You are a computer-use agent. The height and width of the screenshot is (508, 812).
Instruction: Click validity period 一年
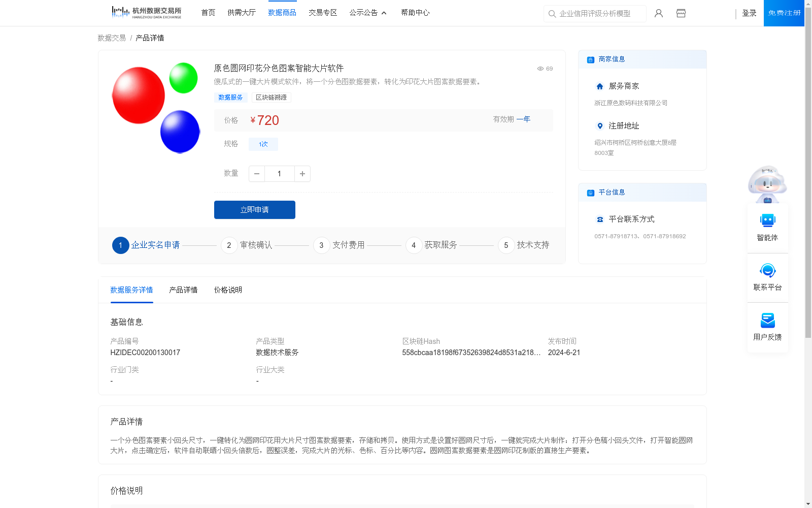523,119
